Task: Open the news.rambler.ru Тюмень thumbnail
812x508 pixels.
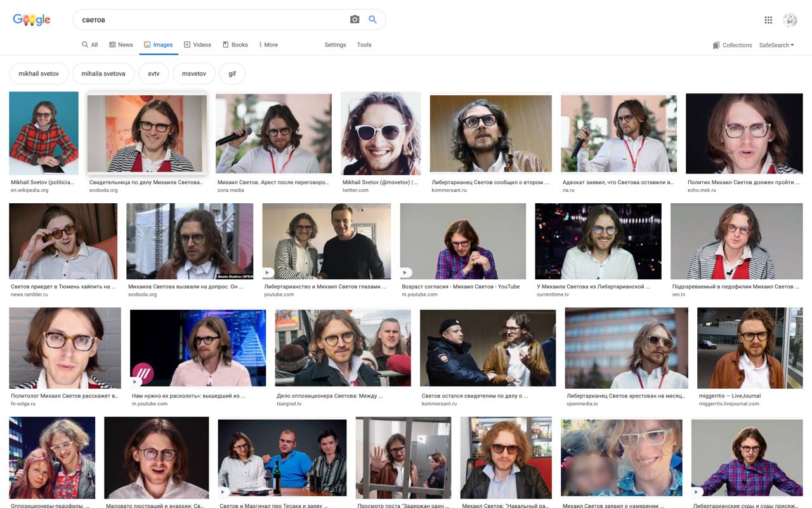Action: (x=63, y=241)
